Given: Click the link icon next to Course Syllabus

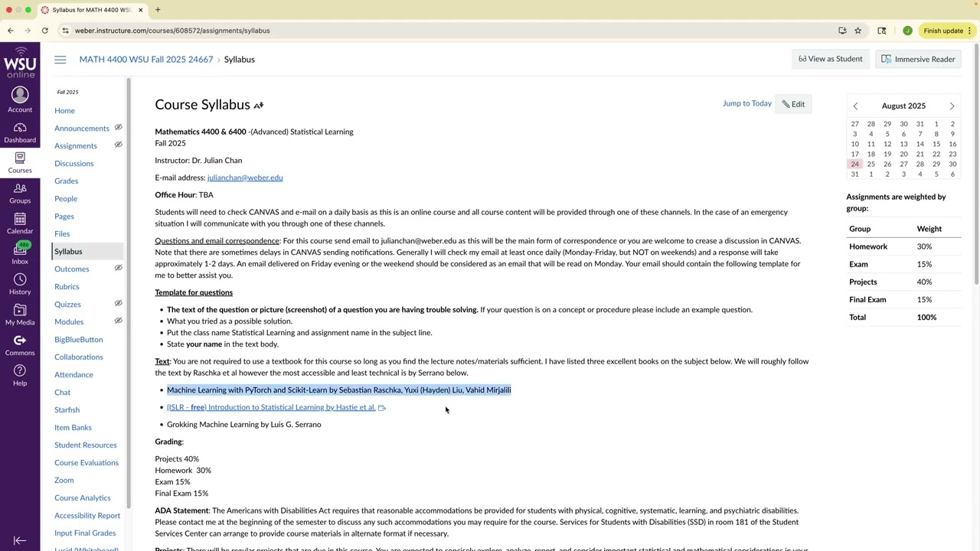Looking at the screenshot, I should [x=259, y=105].
